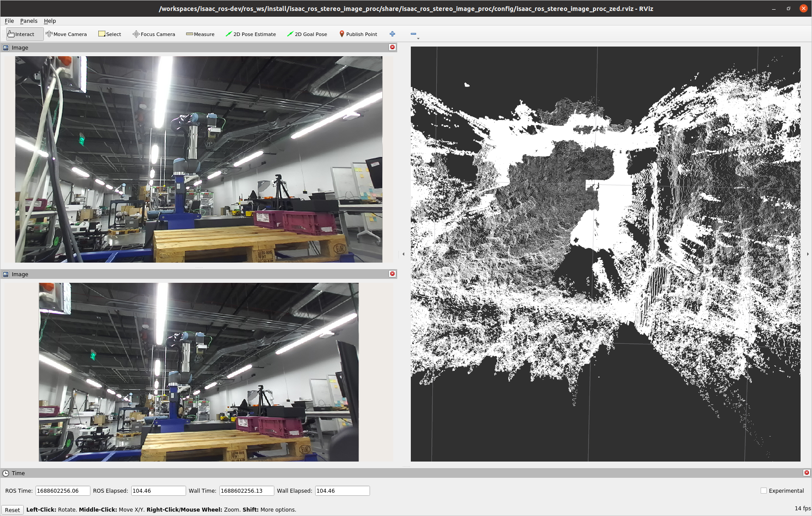This screenshot has width=812, height=516.
Task: Choose the Select tool
Action: (110, 34)
